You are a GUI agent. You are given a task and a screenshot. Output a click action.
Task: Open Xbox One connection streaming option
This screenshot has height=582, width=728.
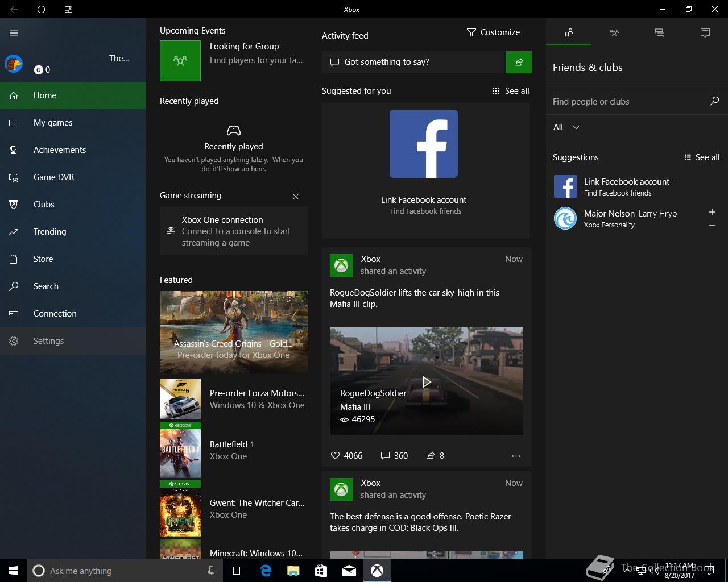tap(234, 231)
